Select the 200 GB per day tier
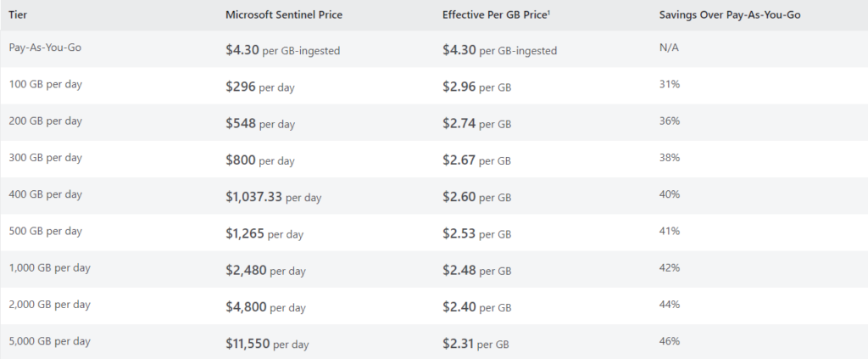Screen dimensions: 868x359 (x=46, y=121)
